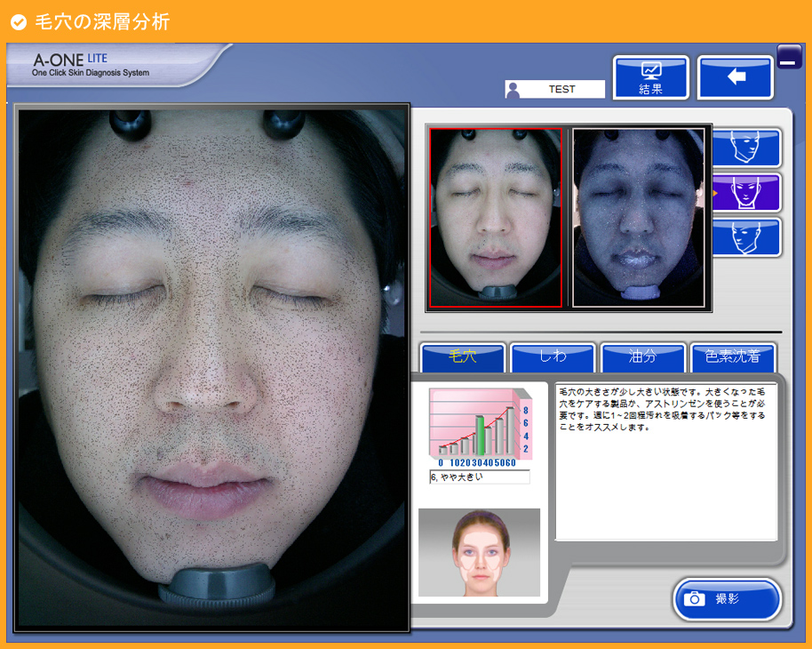Minimize the A-ONE application window
This screenshot has height=649, width=812.
[789, 58]
